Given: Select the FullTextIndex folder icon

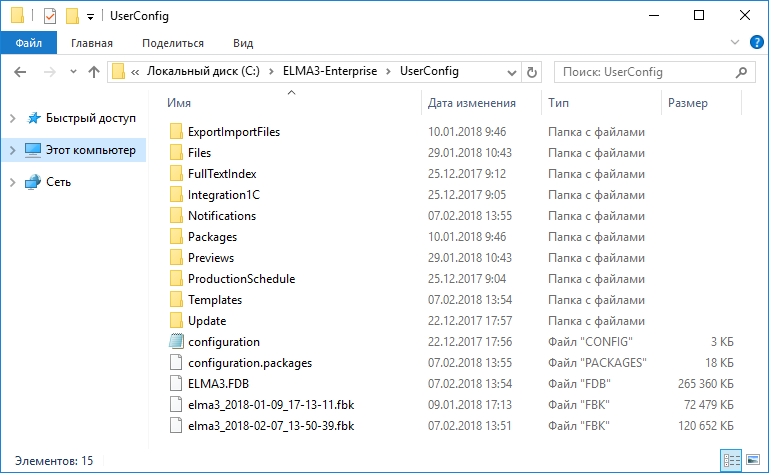Looking at the screenshot, I should 176,174.
